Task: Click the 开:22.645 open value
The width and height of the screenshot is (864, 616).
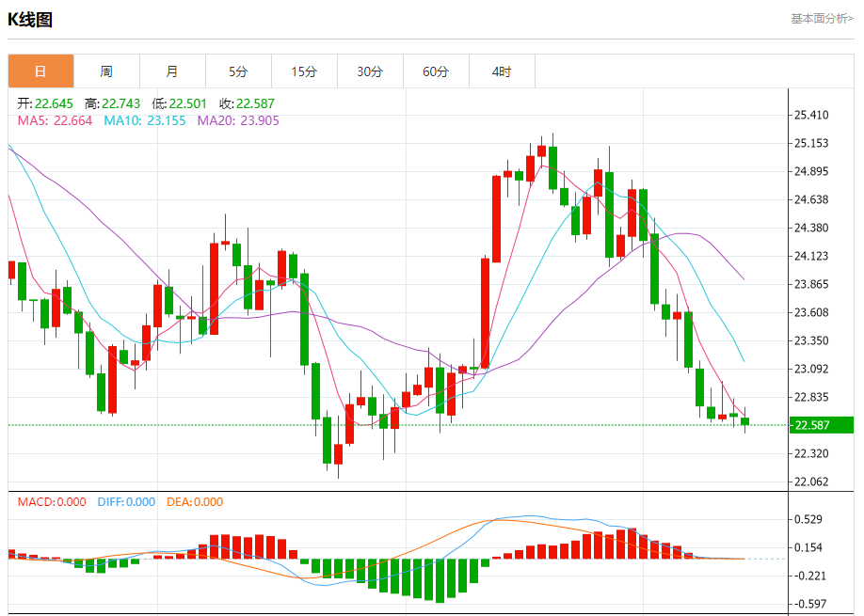Action: 45,103
